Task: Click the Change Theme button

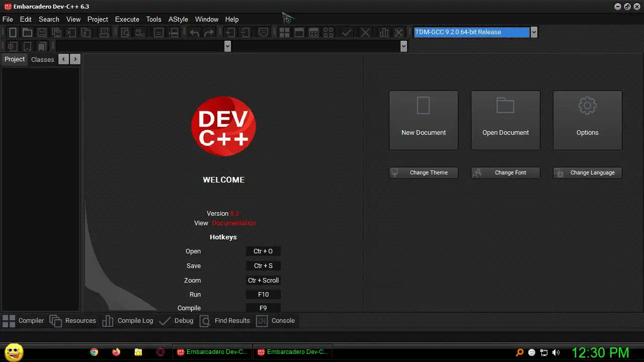Action: point(424,173)
